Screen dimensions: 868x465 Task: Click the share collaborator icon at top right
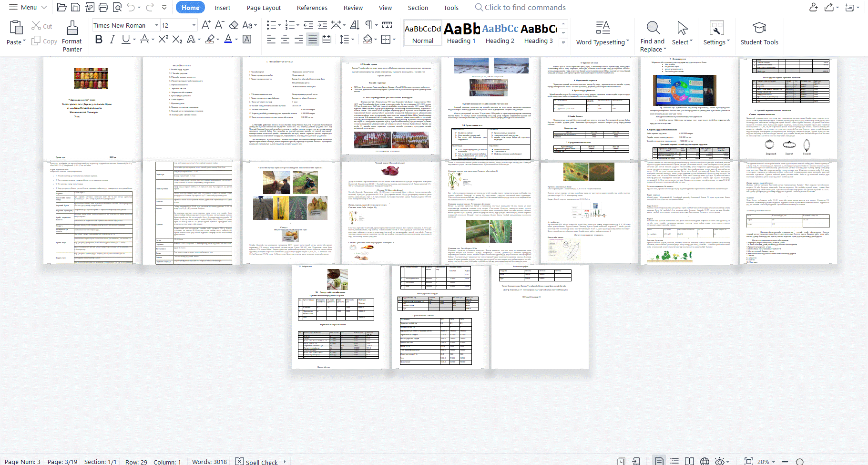point(813,7)
